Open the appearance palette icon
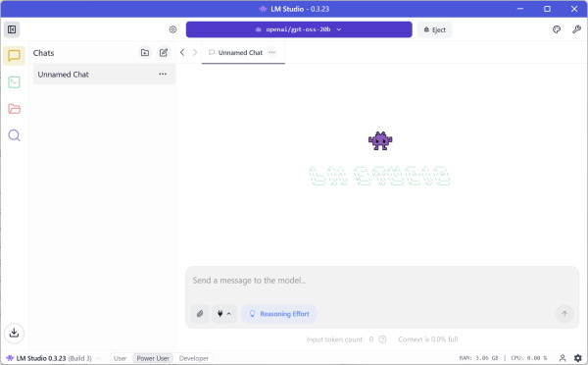The image size is (588, 365). click(557, 29)
